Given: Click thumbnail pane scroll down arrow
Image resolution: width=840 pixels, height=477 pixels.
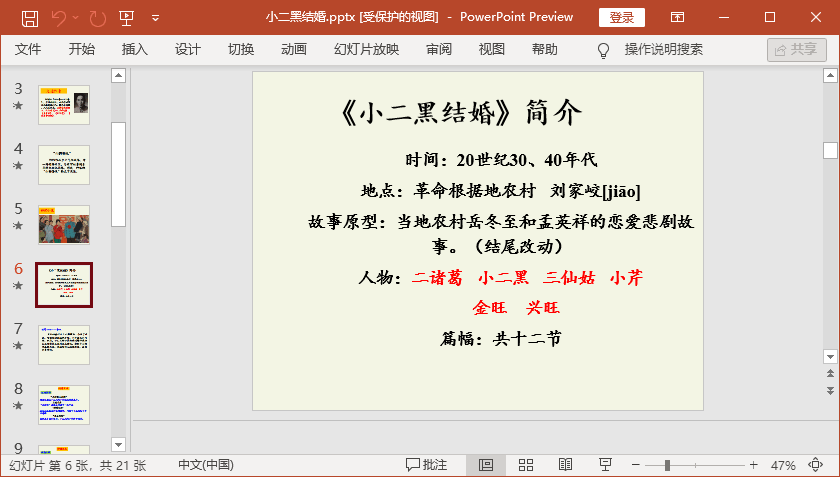Looking at the screenshot, I should (x=118, y=444).
